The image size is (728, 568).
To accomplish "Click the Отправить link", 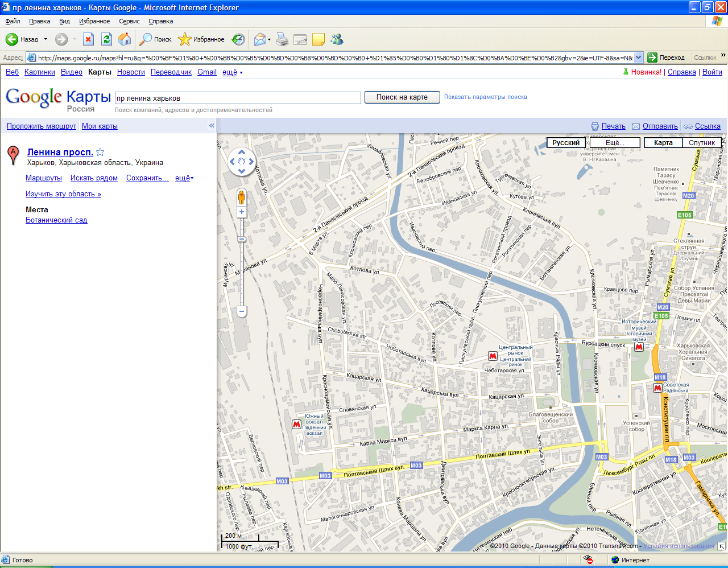I will click(660, 126).
